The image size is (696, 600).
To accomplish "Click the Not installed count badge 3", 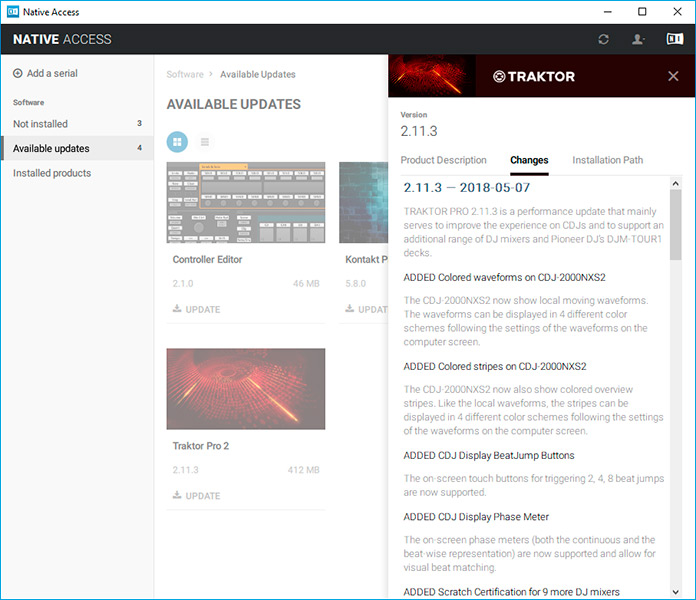I will point(139,123).
